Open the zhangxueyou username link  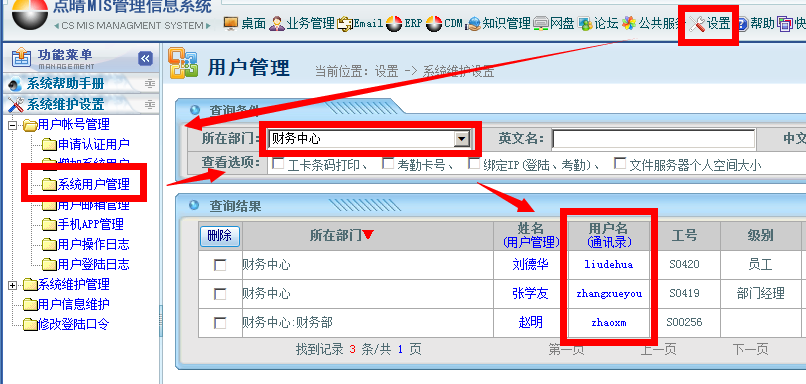tap(609, 294)
